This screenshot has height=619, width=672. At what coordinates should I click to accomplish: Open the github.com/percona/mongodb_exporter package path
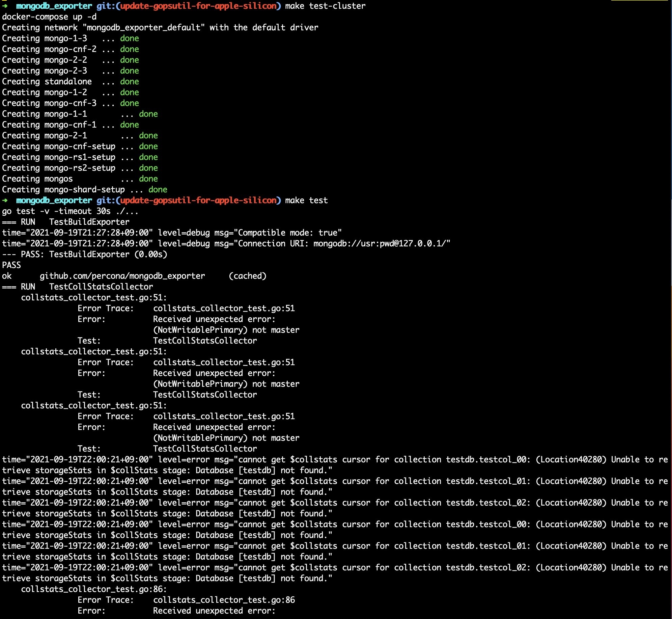pyautogui.click(x=122, y=276)
